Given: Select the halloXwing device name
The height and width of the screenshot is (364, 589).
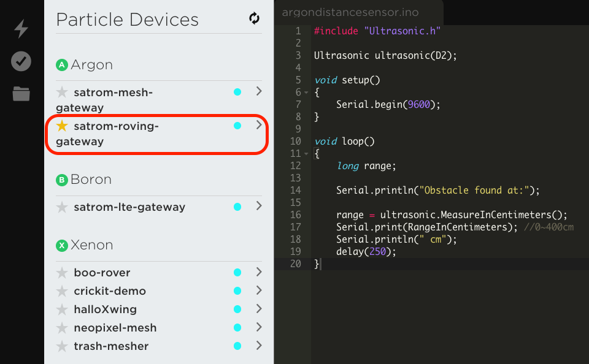Looking at the screenshot, I should pyautogui.click(x=105, y=309).
